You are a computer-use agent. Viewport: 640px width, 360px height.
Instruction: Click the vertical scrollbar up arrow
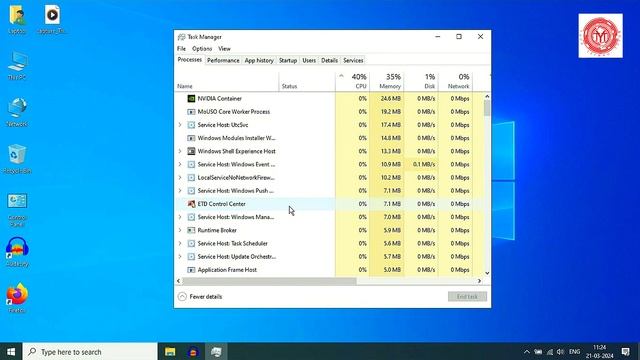487,96
